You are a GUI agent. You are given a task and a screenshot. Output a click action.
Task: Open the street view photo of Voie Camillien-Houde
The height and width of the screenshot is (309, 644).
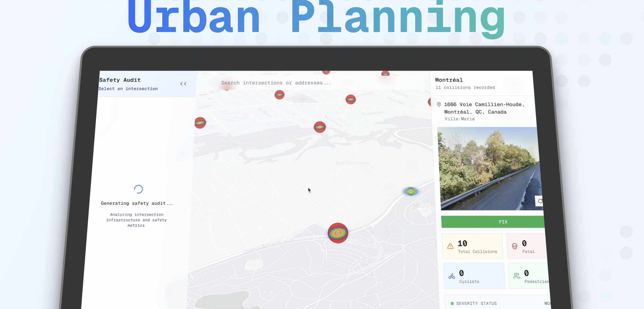click(488, 169)
